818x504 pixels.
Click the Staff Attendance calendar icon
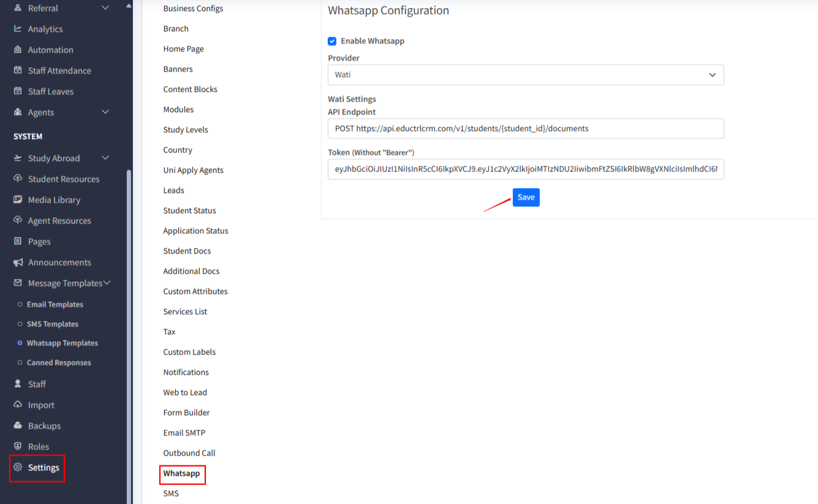coord(18,70)
